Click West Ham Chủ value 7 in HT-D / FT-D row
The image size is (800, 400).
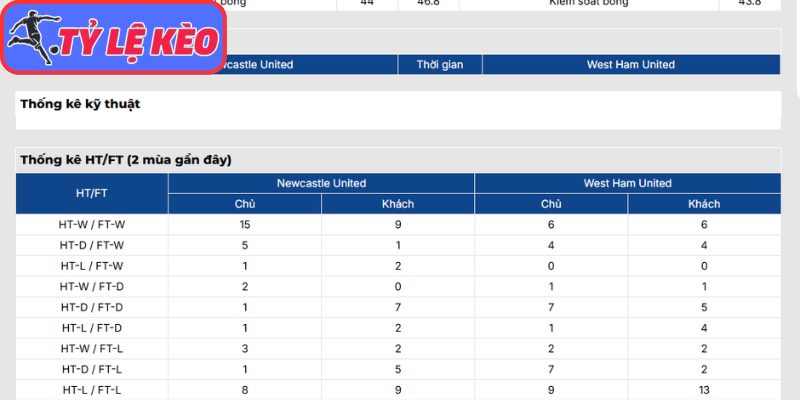point(551,307)
